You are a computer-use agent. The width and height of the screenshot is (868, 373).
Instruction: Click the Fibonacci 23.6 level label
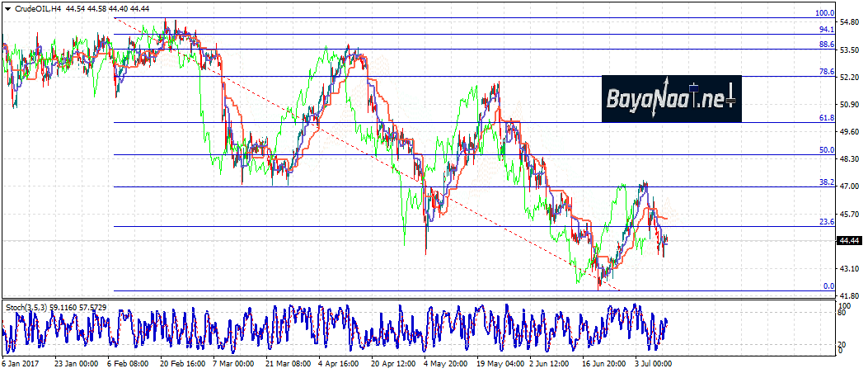coord(826,221)
